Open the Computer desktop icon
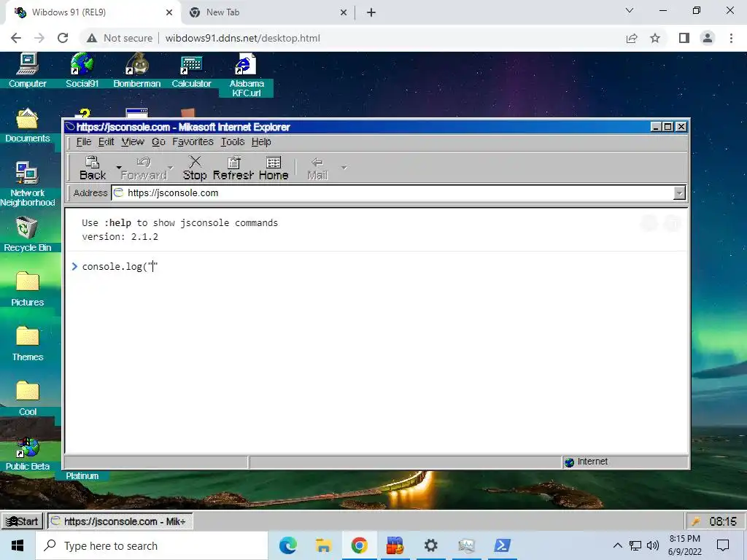 click(27, 70)
